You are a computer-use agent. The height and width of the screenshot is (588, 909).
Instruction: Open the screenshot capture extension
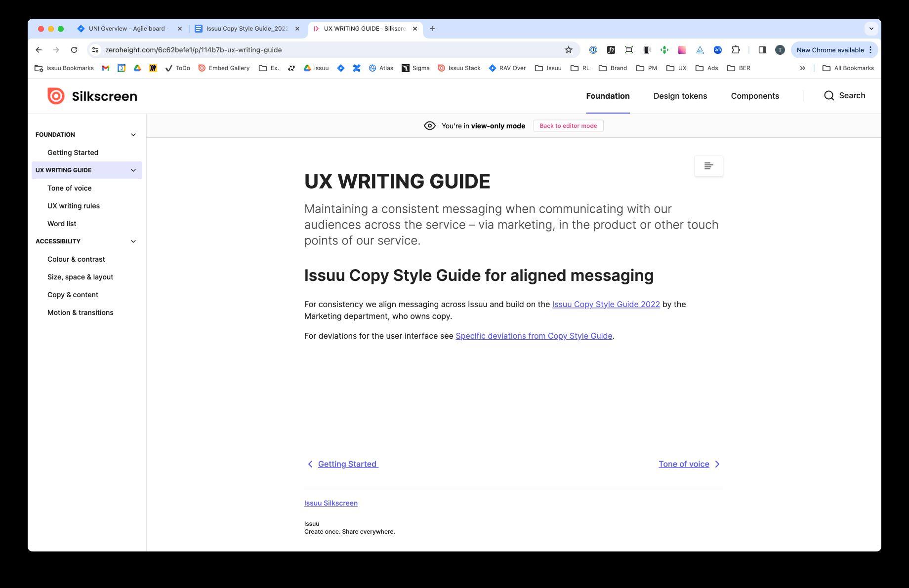pyautogui.click(x=628, y=50)
